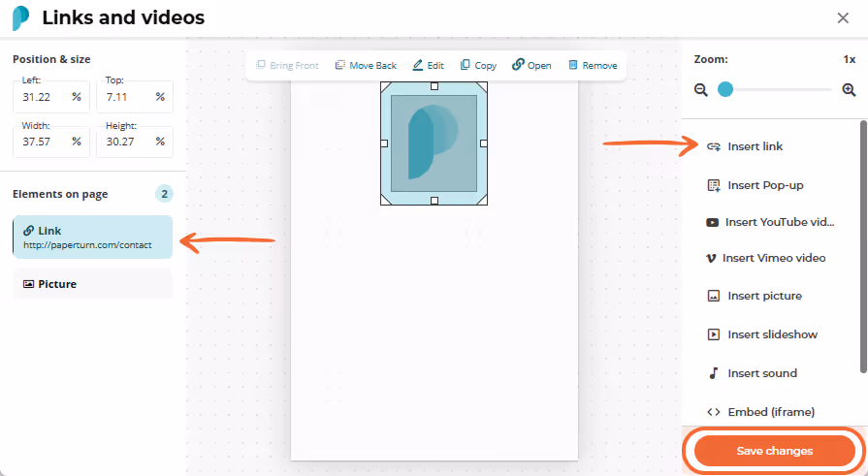
Task: Save changes with the orange button
Action: pyautogui.click(x=775, y=451)
